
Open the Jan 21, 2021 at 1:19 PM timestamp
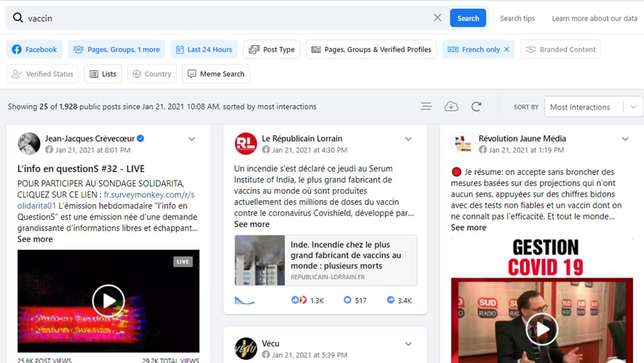click(x=527, y=150)
